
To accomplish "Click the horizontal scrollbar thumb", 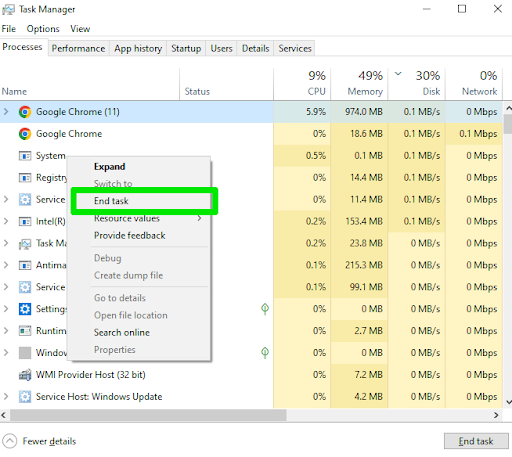I will [x=148, y=415].
